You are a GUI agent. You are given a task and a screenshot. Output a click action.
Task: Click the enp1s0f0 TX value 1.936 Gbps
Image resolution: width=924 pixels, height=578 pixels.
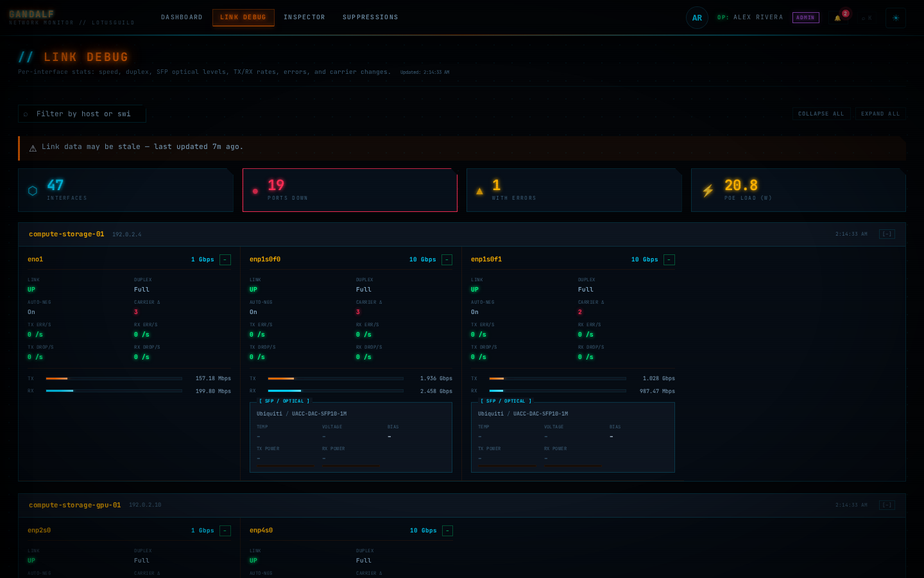pos(436,379)
